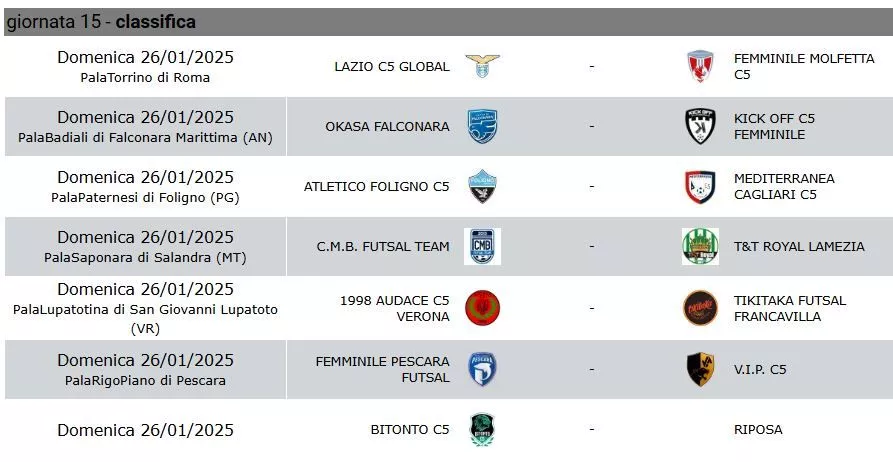This screenshot has height=462, width=893.
Task: Open the classifica link in header
Action: coord(155,22)
